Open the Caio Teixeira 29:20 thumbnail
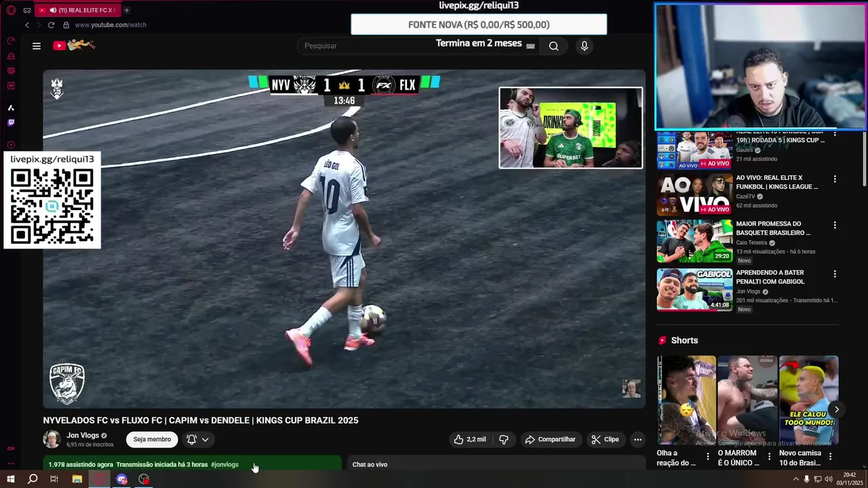868x488 pixels. pyautogui.click(x=694, y=241)
